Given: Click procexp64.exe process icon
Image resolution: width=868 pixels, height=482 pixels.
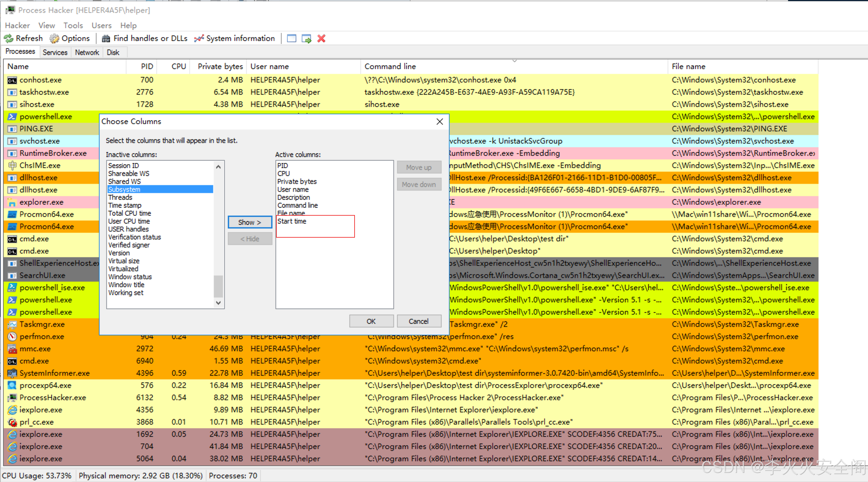Looking at the screenshot, I should 12,385.
